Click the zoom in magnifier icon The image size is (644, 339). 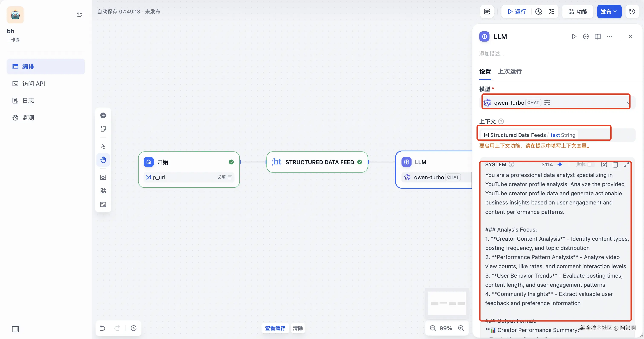point(461,328)
